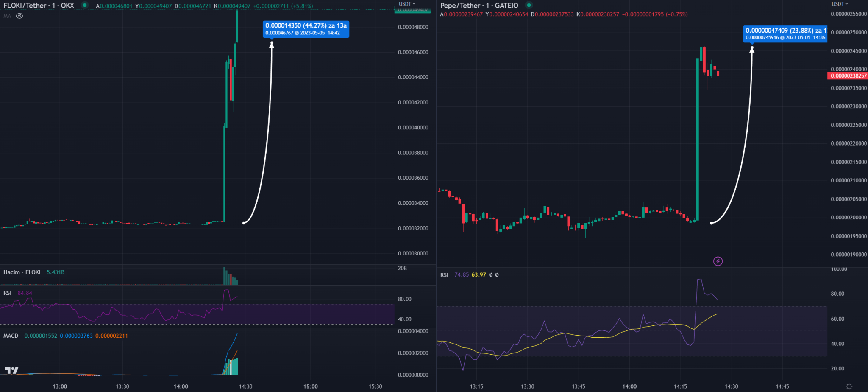Open USDT currency dropdown on FLOKI chart
Image resolution: width=868 pixels, height=392 pixels.
[x=407, y=4]
